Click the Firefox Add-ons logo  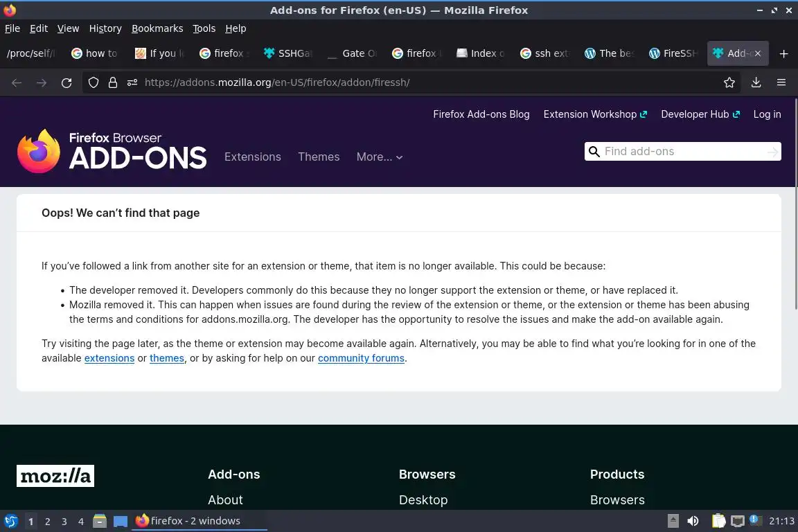112,151
